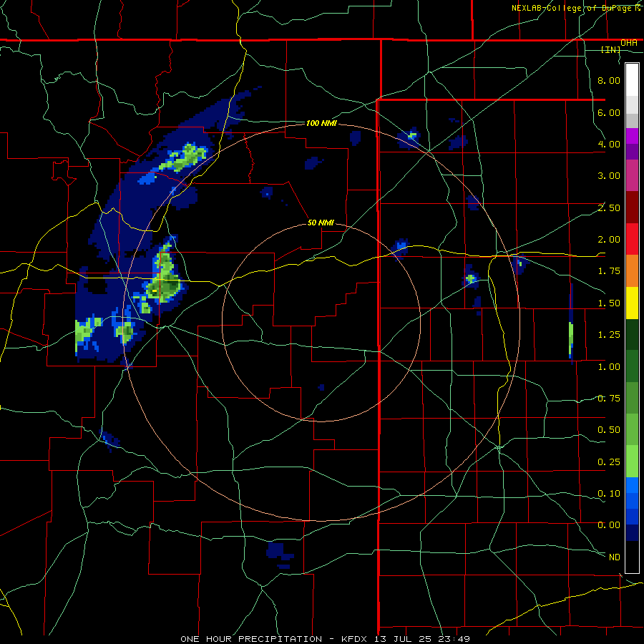Click the 0.25 legend value

coord(609,462)
